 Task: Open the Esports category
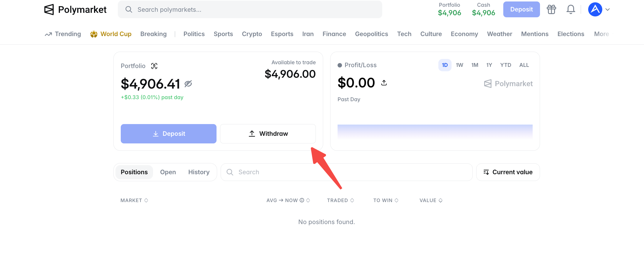pos(282,34)
